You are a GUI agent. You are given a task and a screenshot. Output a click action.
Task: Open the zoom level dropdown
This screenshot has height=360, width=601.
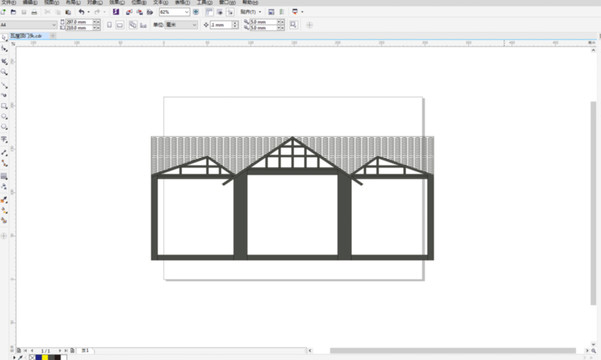pyautogui.click(x=186, y=12)
